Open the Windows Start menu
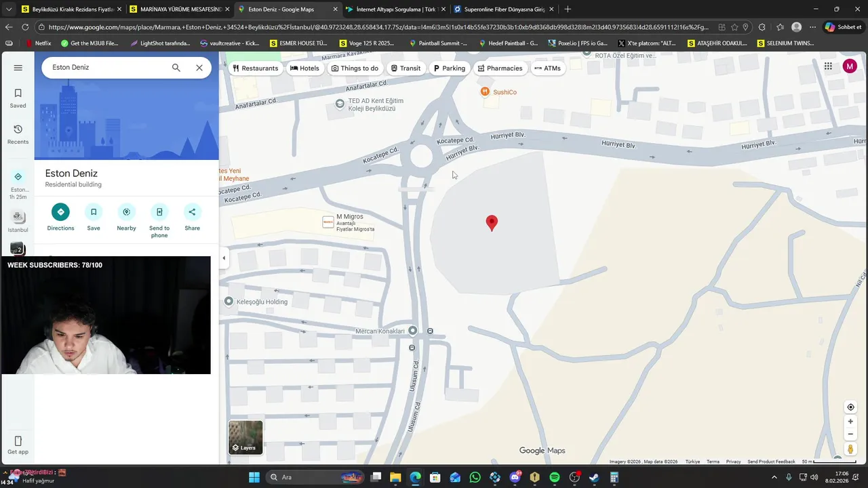868x488 pixels. click(x=254, y=477)
